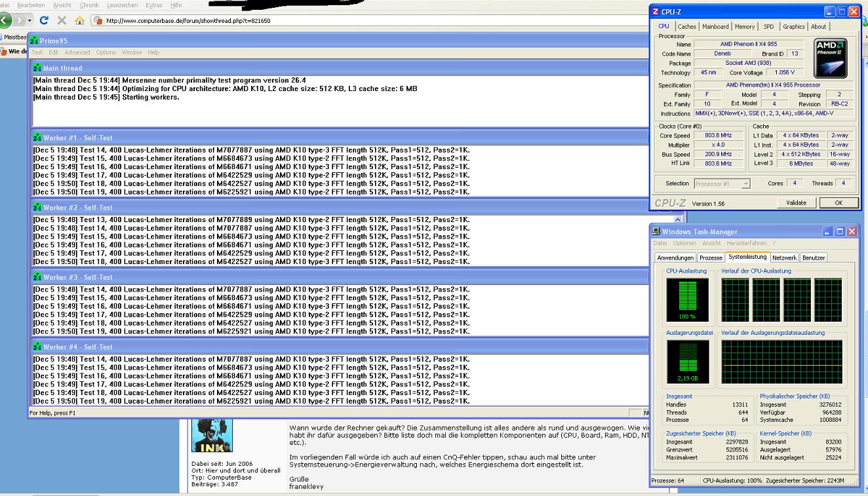Minimize the CPU-Z window
Screen dimensions: 868x496
coord(830,12)
